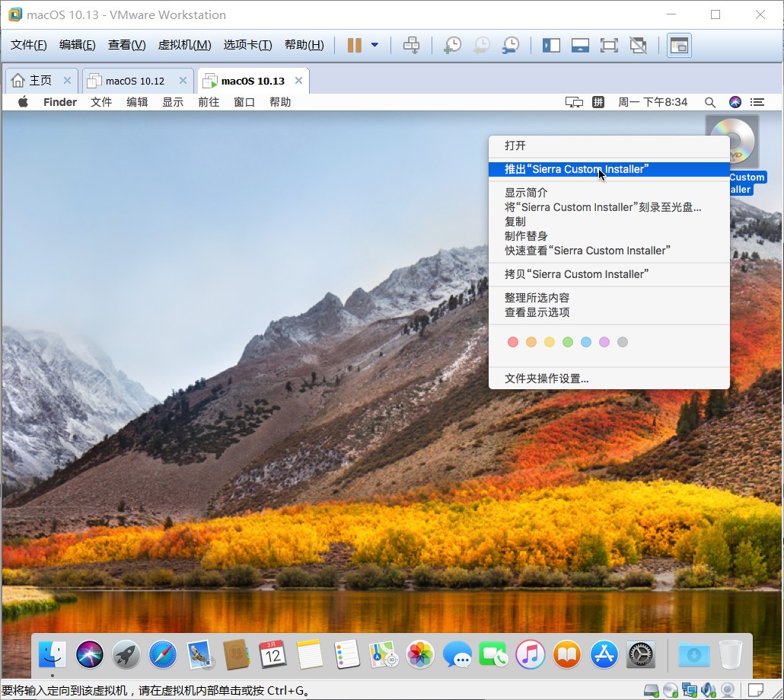Viewport: 784px width, 700px height.
Task: Apply the blue tag color
Action: pyautogui.click(x=586, y=342)
